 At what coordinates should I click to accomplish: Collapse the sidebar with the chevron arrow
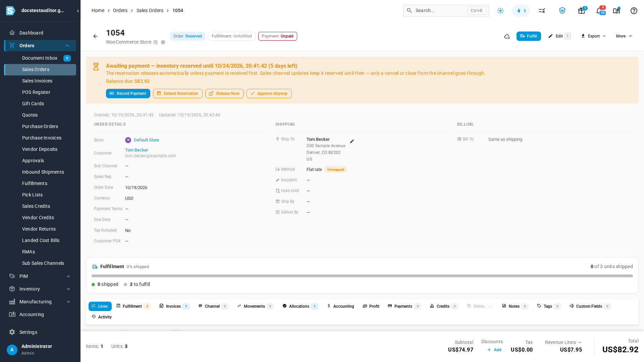[78, 11]
